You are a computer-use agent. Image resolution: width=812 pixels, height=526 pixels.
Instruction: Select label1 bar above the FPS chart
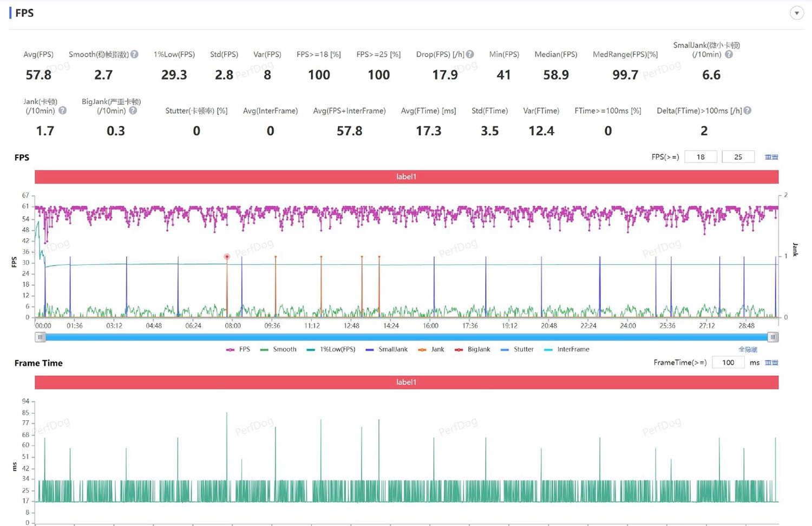[407, 177]
